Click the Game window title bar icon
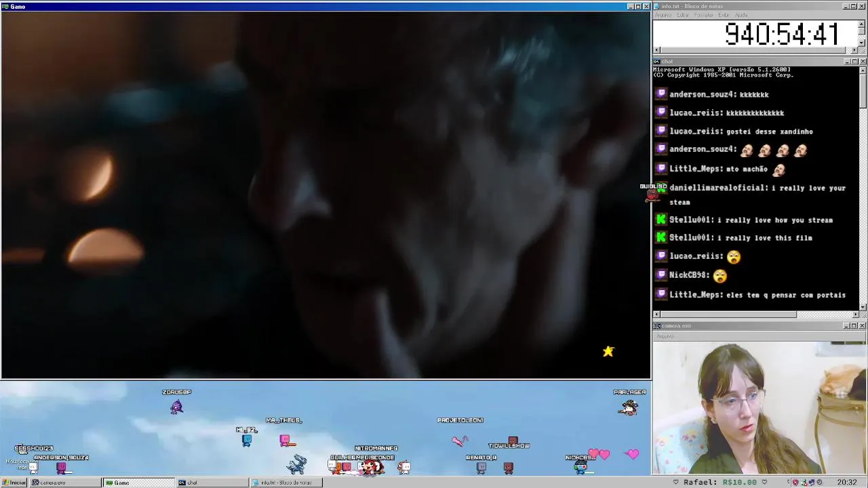The image size is (868, 488). click(5, 6)
